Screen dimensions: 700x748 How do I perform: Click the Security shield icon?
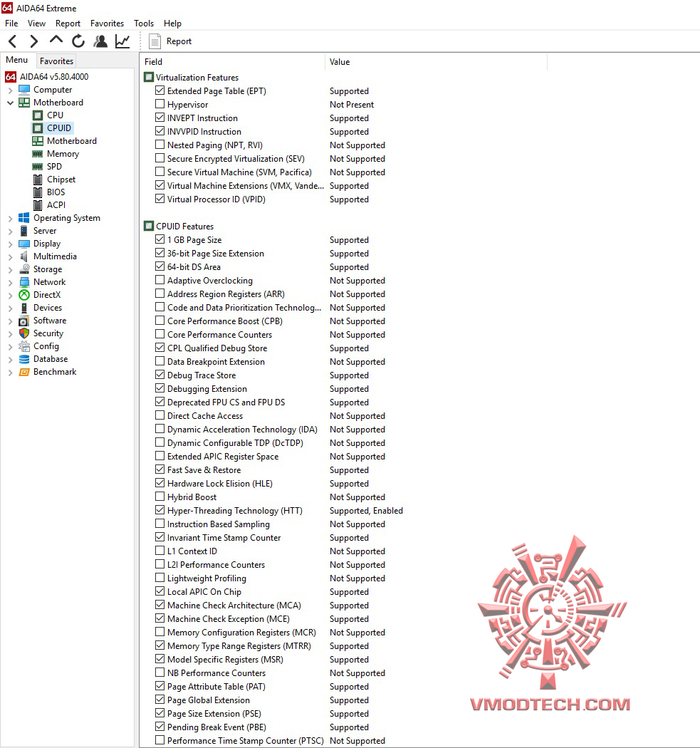23,333
